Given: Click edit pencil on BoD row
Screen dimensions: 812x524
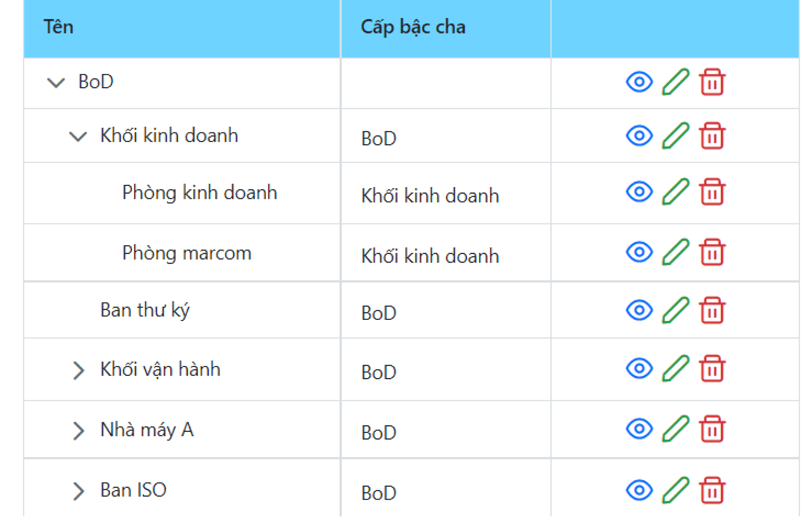Looking at the screenshot, I should (x=676, y=83).
